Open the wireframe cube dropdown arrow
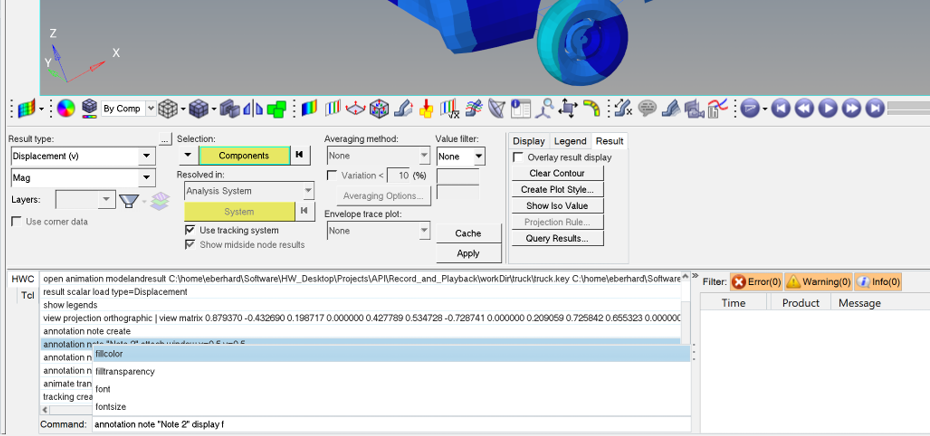 [x=184, y=109]
